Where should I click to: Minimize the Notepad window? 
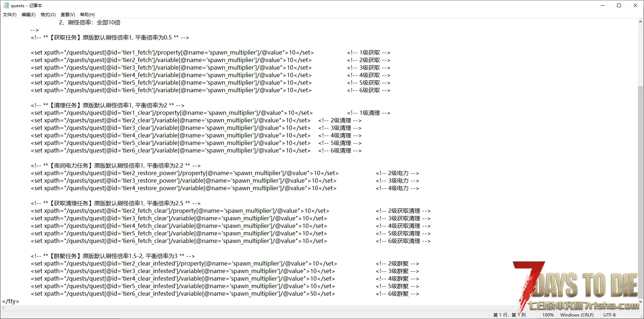(603, 5)
